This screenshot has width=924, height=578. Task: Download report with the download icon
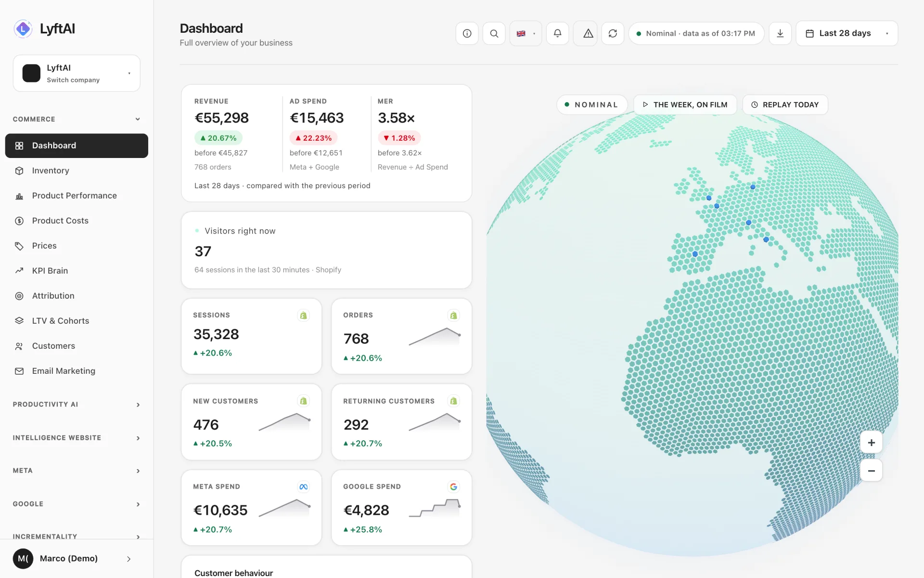tap(780, 33)
